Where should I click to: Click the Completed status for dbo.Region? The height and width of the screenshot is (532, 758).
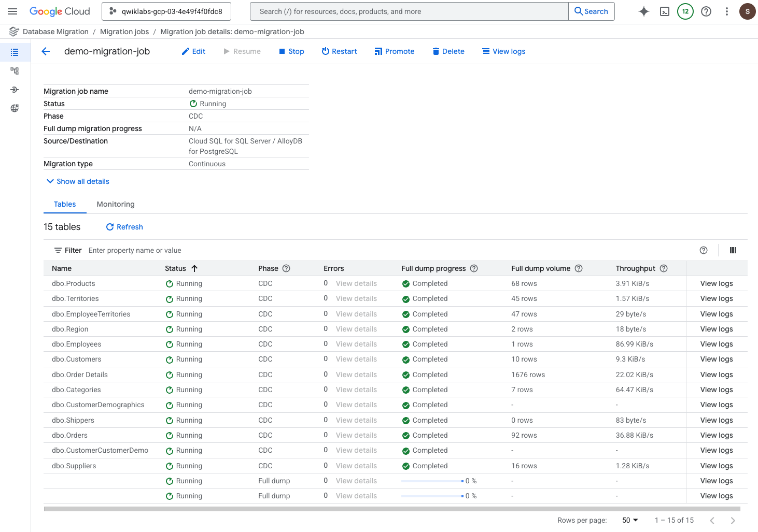click(425, 329)
